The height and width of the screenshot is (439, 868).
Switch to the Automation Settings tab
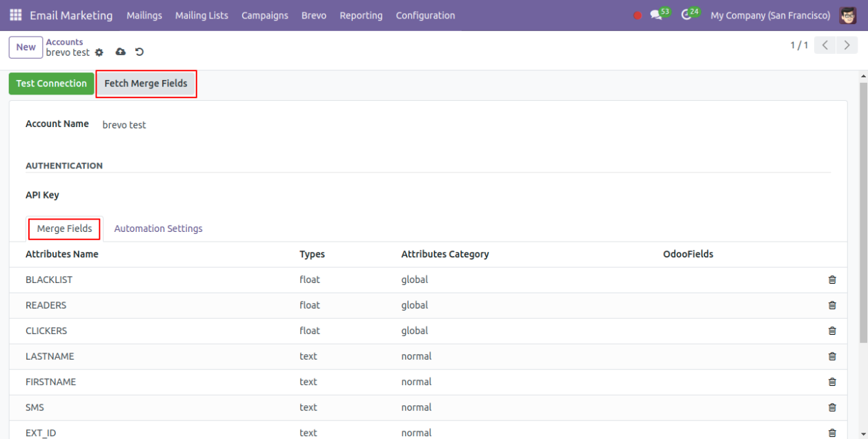(x=158, y=228)
